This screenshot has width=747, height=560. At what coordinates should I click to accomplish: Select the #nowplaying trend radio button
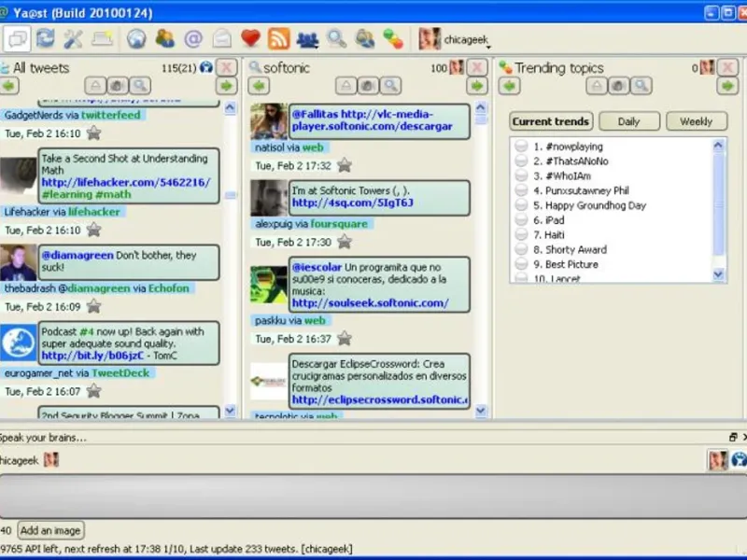point(522,147)
